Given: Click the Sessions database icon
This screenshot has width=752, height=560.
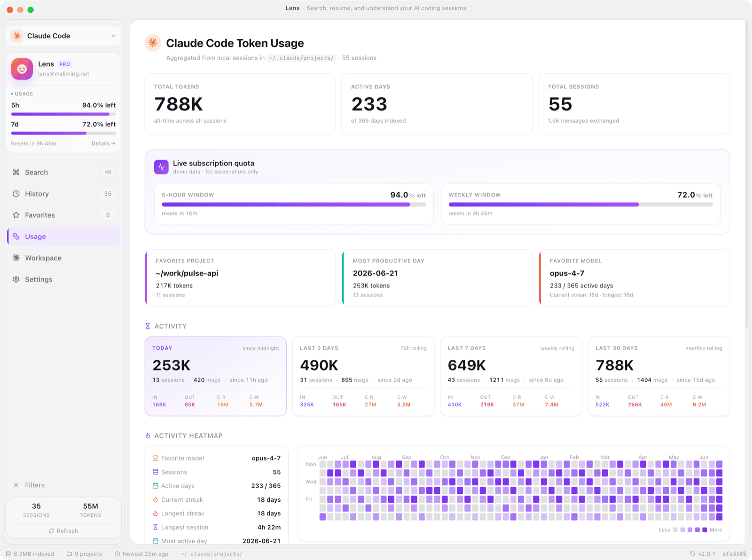Looking at the screenshot, I should [156, 472].
